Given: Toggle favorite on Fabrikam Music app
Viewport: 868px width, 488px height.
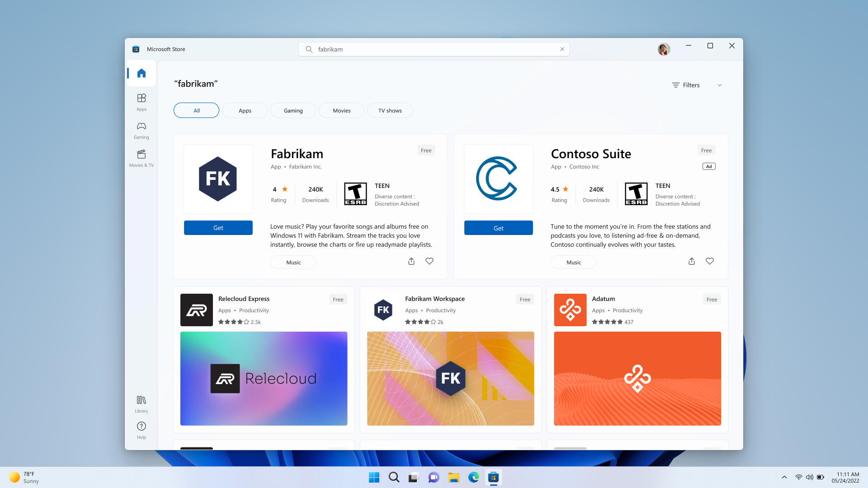Looking at the screenshot, I should 429,261.
